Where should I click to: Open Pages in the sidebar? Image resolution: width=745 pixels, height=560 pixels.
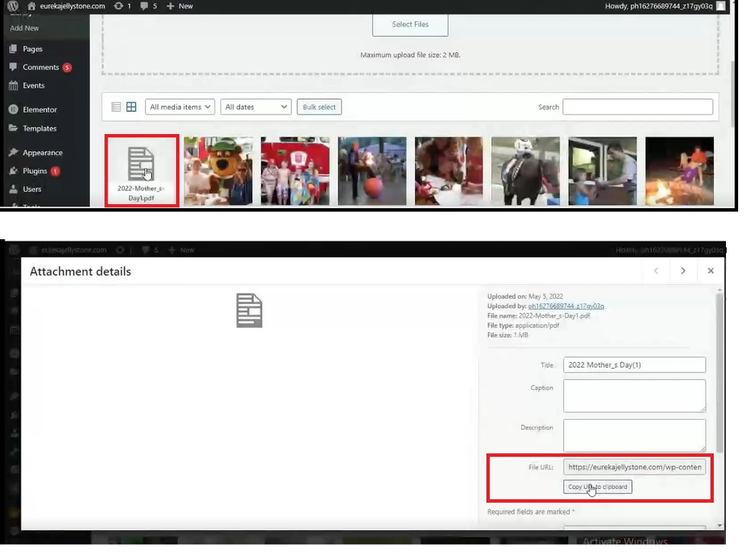coord(32,49)
